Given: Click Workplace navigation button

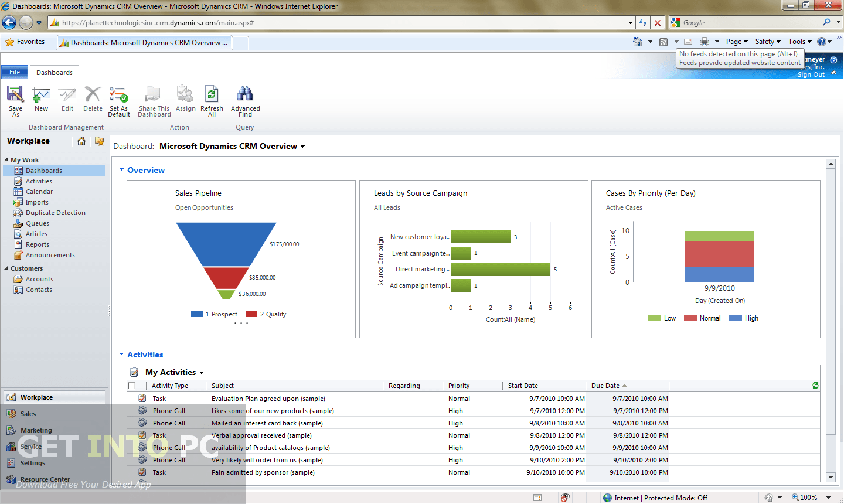Looking at the screenshot, I should [x=54, y=397].
